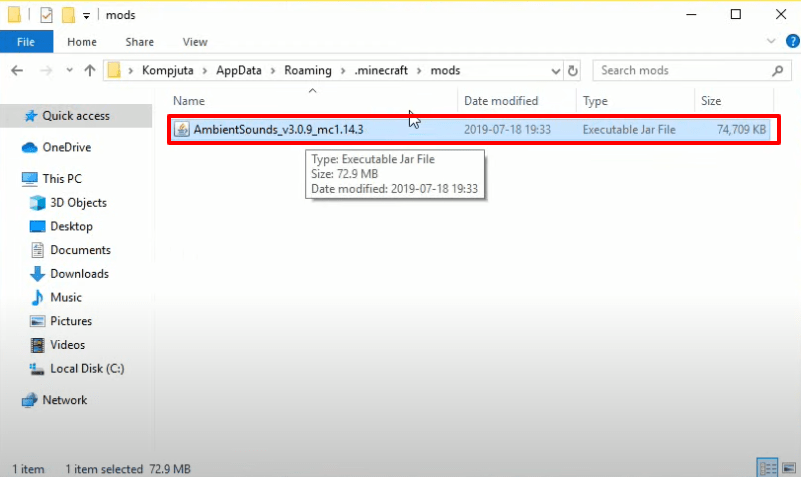This screenshot has width=801, height=477.
Task: Sort by the Name column header
Action: (189, 101)
